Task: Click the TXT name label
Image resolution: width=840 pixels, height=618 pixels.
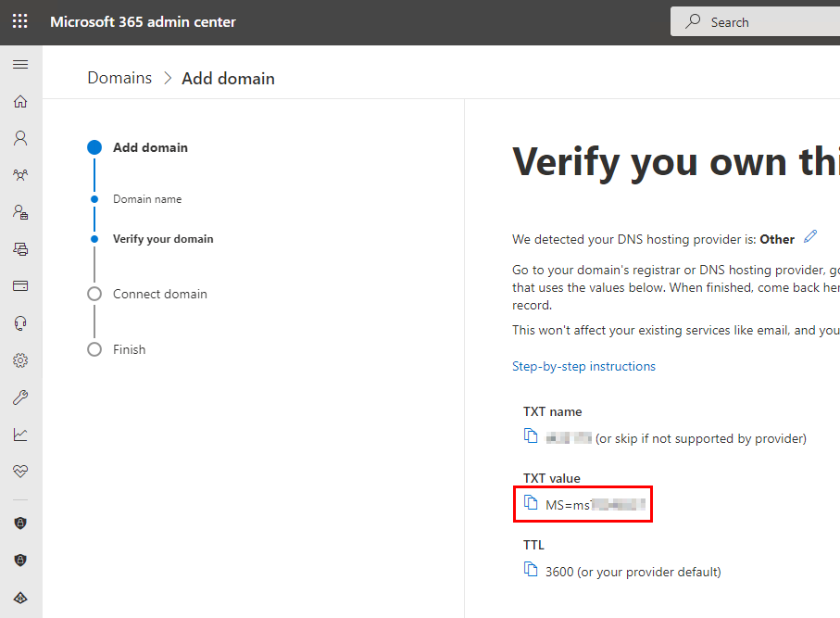Action: 552,411
